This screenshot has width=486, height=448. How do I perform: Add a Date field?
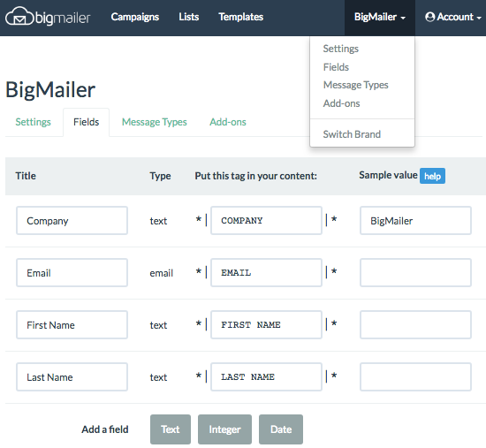pyautogui.click(x=281, y=429)
